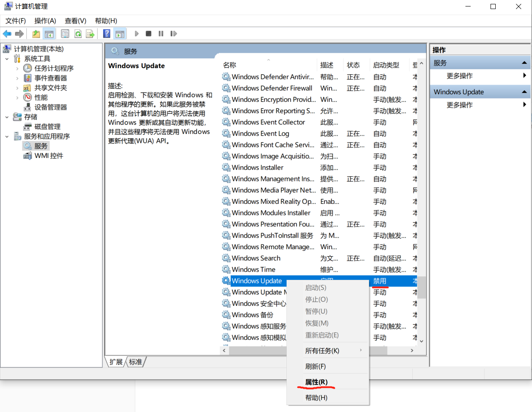Sort services by the 描述 column header
The width and height of the screenshot is (532, 412).
click(330, 65)
